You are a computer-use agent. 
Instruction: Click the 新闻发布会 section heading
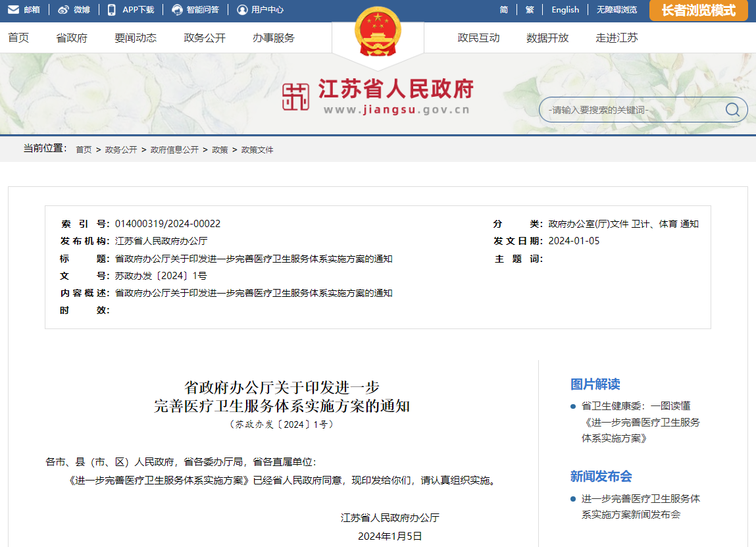(601, 476)
